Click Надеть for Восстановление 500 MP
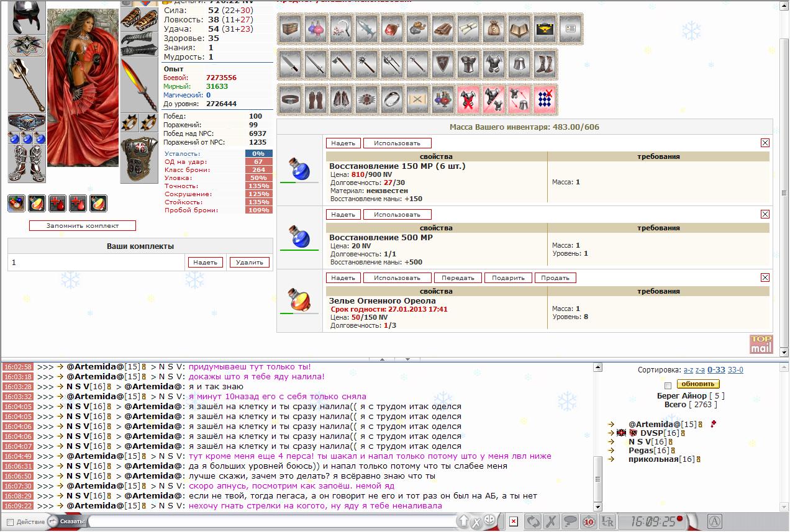The height and width of the screenshot is (532, 790). click(343, 214)
